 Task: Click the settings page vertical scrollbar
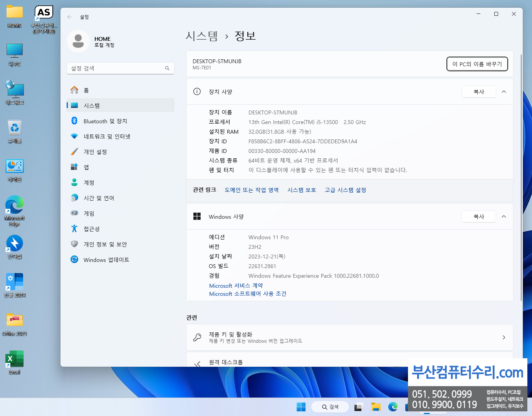(x=521, y=177)
